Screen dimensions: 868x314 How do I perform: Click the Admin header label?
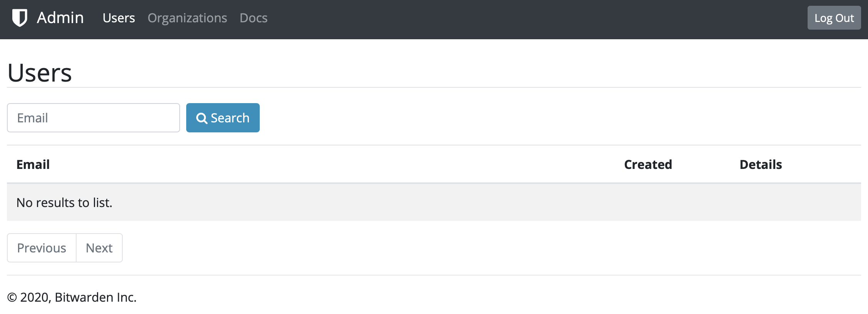[x=60, y=18]
